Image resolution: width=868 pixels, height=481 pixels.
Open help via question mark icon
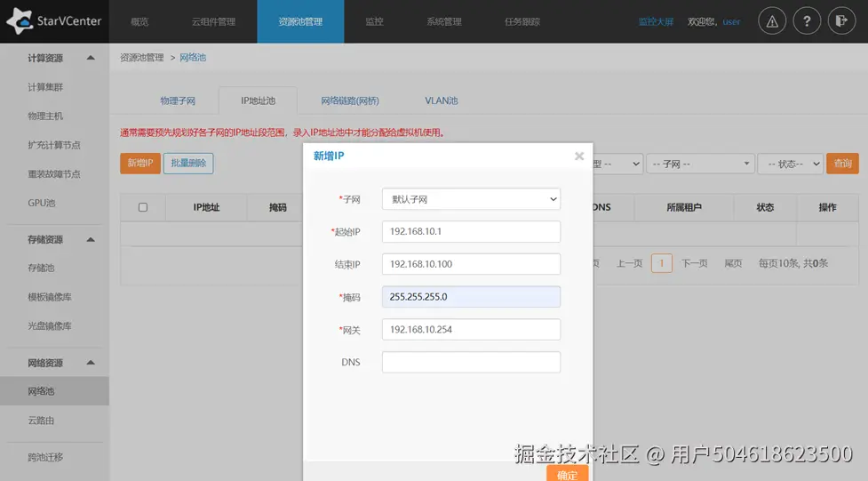tap(807, 21)
